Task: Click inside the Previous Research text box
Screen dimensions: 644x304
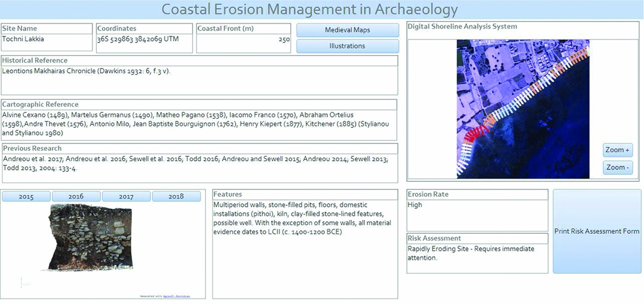Action: (199, 168)
